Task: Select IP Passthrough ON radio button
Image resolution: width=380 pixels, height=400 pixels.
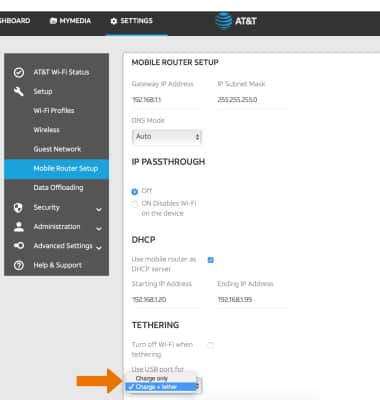Action: [x=135, y=204]
